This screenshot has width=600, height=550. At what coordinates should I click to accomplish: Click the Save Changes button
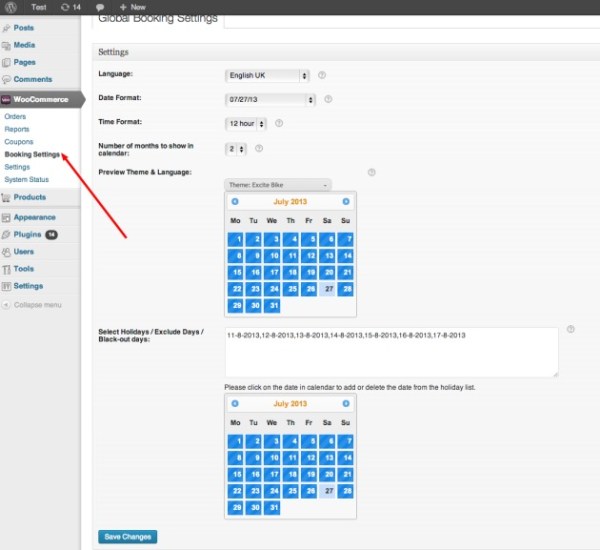tap(127, 537)
